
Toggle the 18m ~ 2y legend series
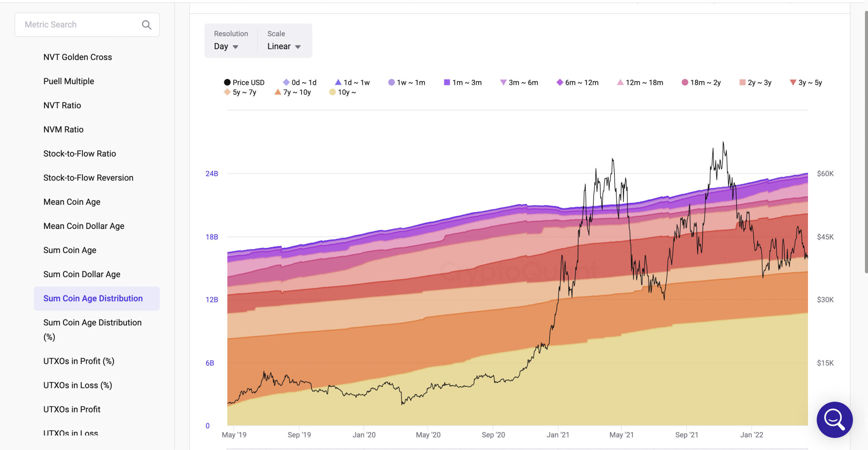coord(701,82)
